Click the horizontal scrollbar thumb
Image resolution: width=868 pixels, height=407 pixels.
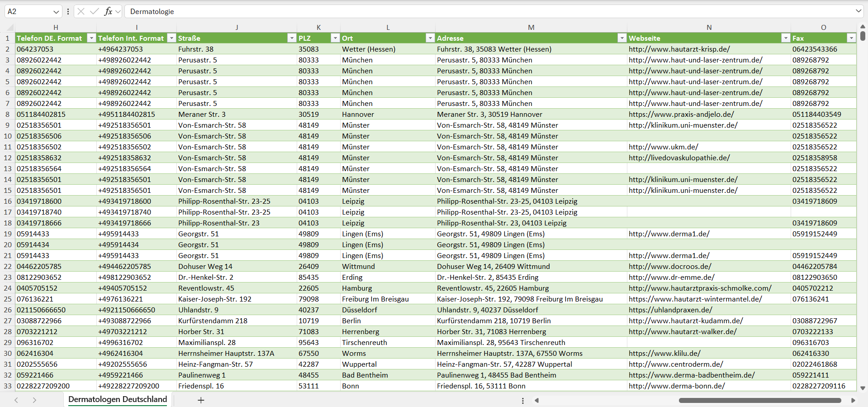760,400
